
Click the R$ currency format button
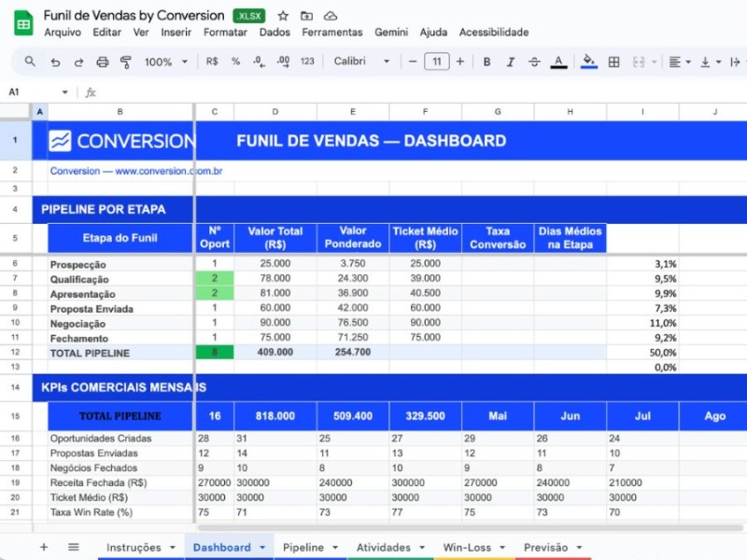coord(212,62)
